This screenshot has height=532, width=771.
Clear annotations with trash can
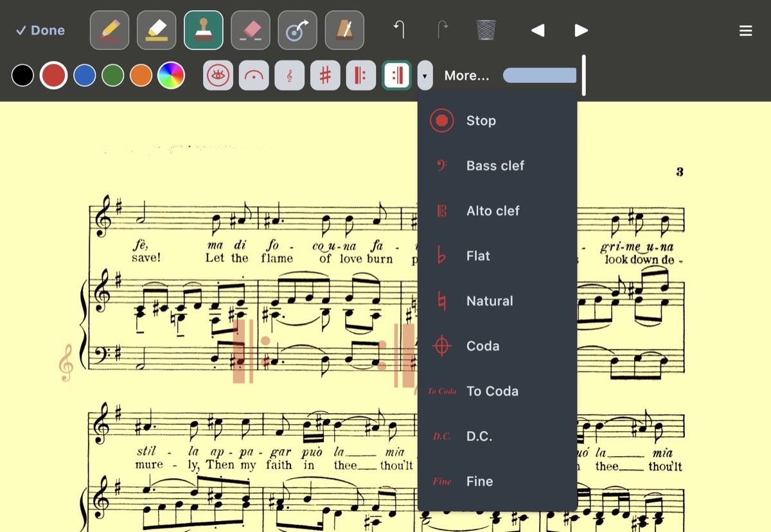pyautogui.click(x=486, y=30)
